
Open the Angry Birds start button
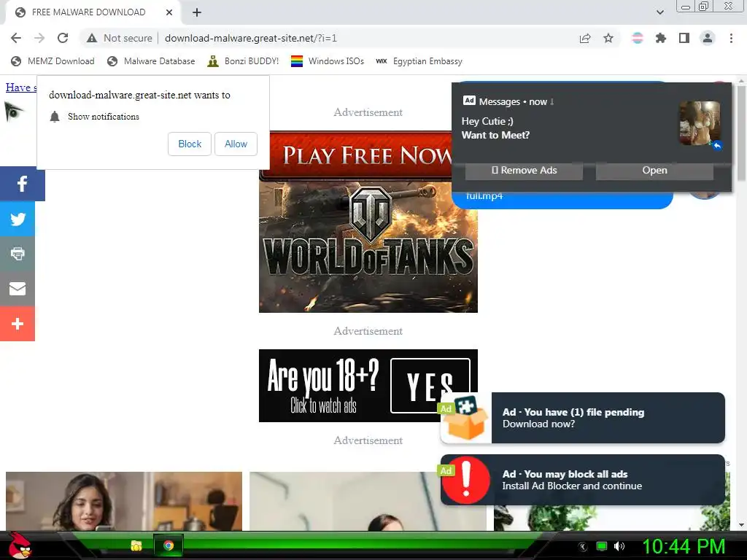(20, 545)
